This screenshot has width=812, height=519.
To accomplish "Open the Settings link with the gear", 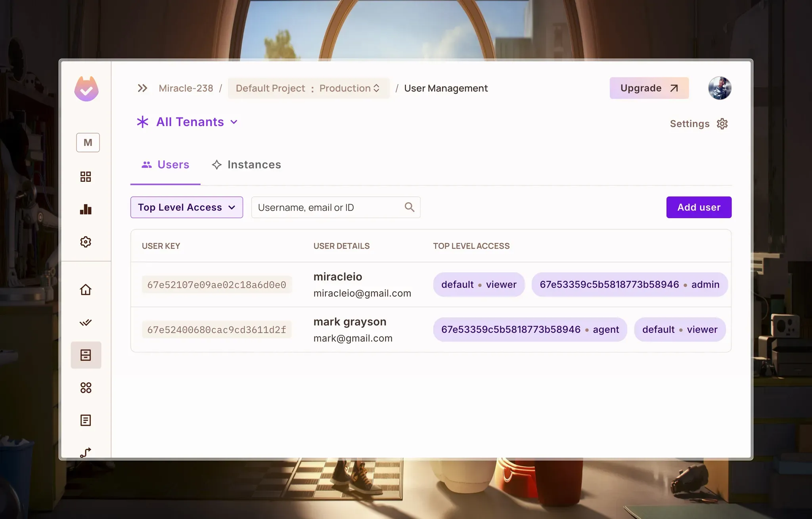I will 699,124.
